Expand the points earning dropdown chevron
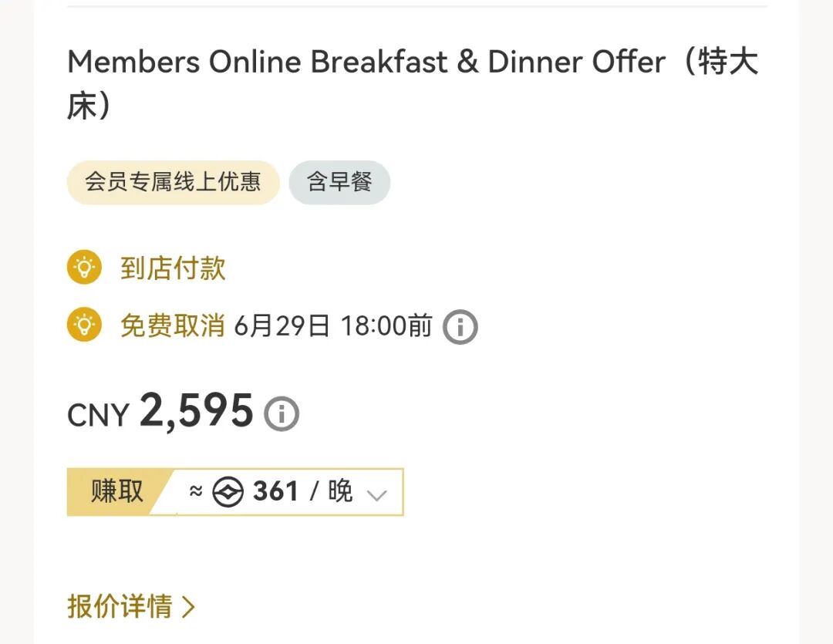Viewport: 833px width, 644px height. point(376,494)
